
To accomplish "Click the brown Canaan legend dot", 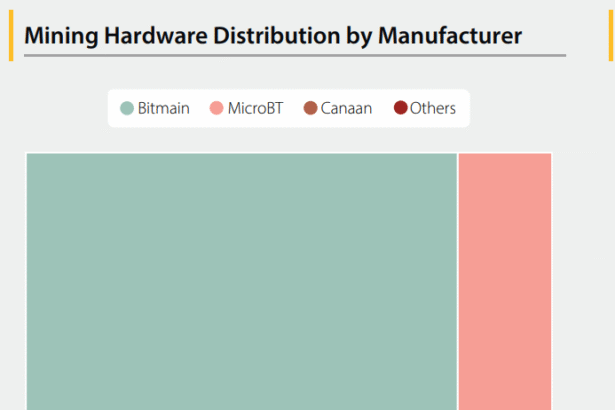I will (x=310, y=108).
